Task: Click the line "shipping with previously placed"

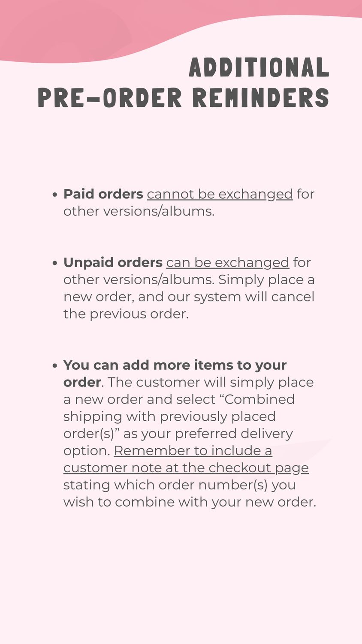Action: (169, 416)
